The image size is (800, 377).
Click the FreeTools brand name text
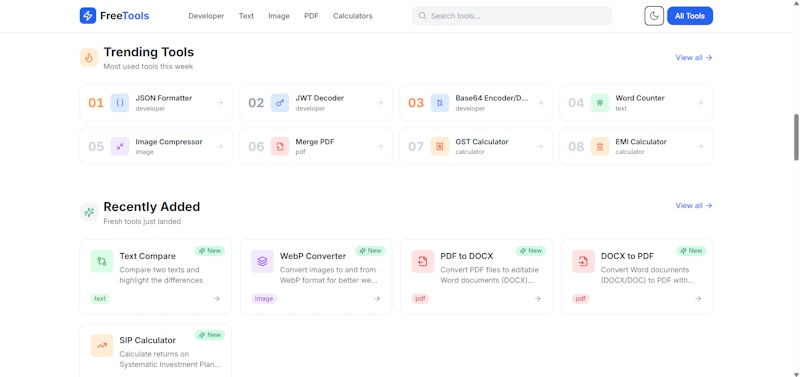pos(124,16)
